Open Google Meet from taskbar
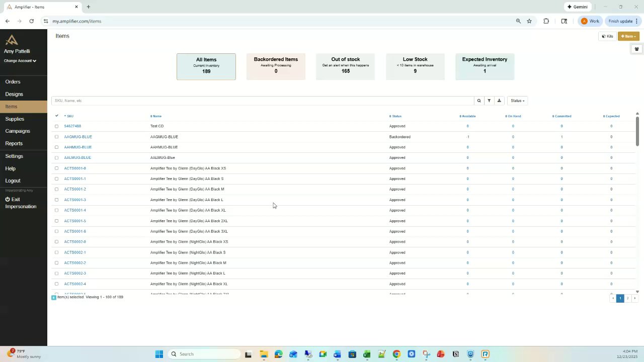 (323, 354)
